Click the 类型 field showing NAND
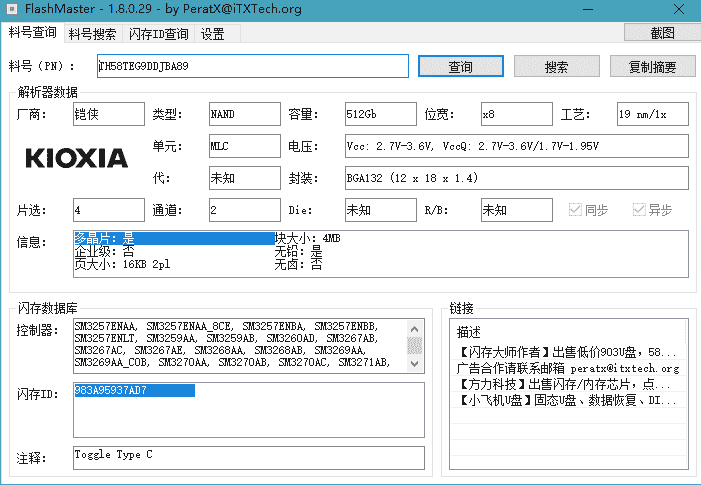Screen dimensions: 701x485 click(x=245, y=114)
